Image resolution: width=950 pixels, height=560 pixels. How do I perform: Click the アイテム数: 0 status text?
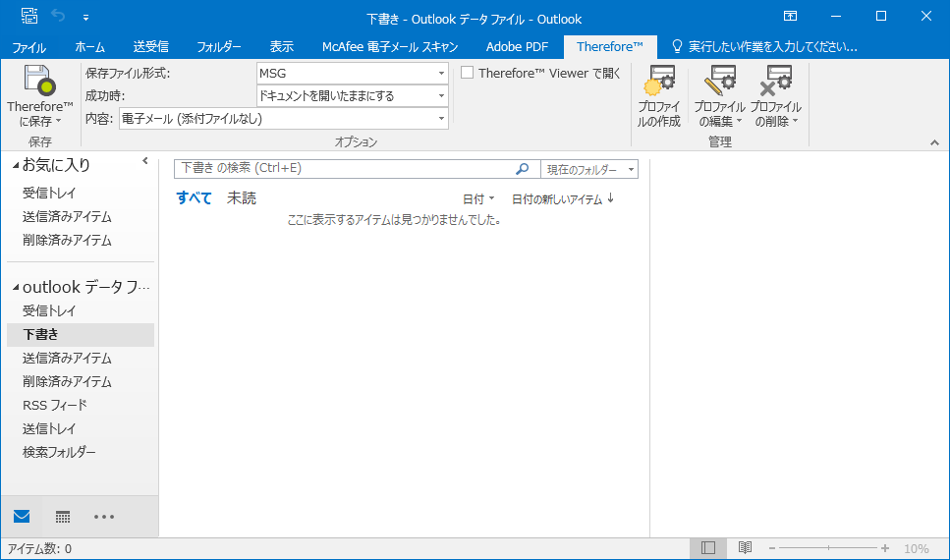[x=39, y=549]
